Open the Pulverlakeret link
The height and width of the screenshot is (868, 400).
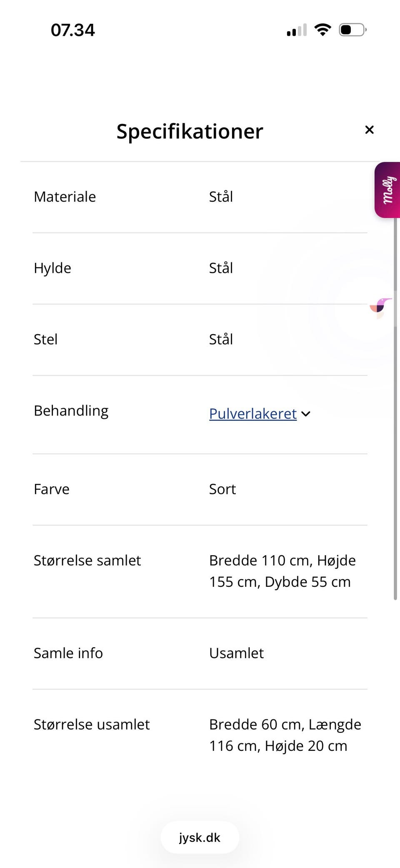click(252, 413)
